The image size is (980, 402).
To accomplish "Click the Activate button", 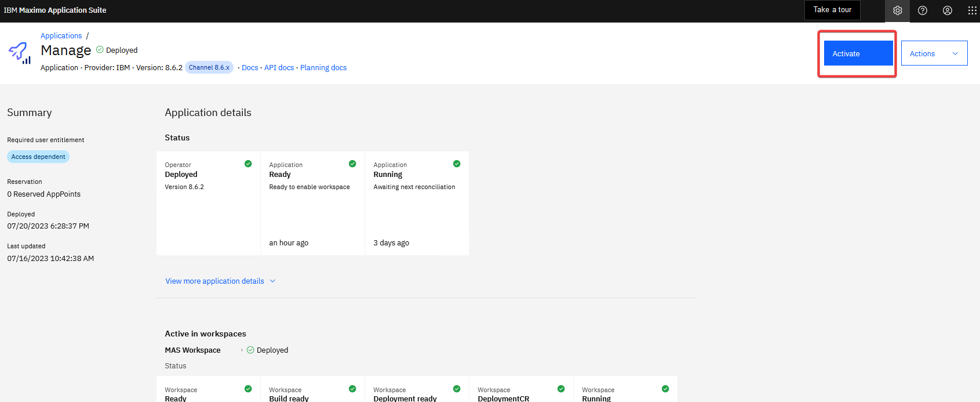I will (x=858, y=53).
